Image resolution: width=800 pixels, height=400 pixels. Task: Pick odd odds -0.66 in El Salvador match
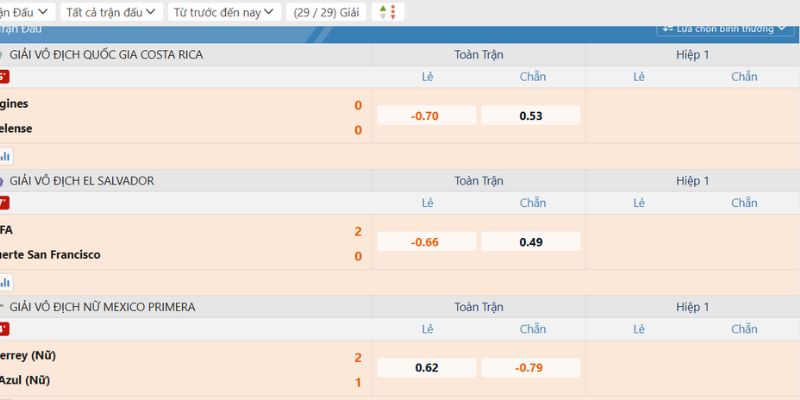pos(426,242)
